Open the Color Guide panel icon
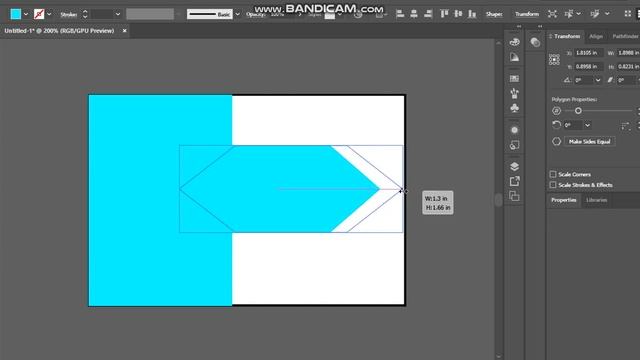 point(514,42)
